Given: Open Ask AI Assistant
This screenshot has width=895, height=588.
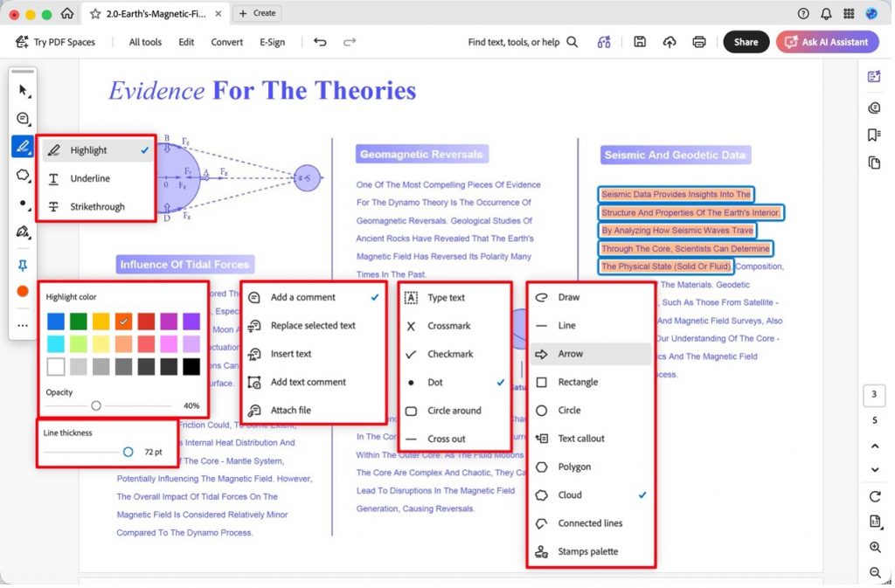Looking at the screenshot, I should [827, 42].
